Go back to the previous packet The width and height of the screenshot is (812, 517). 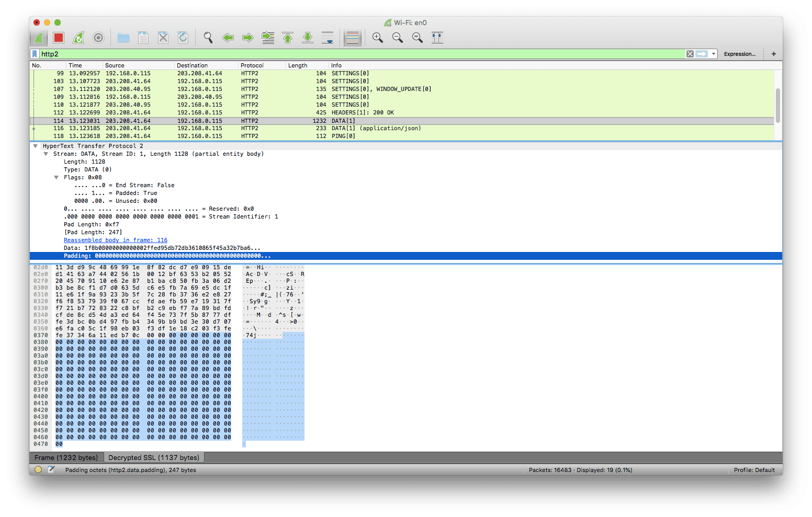coord(228,38)
